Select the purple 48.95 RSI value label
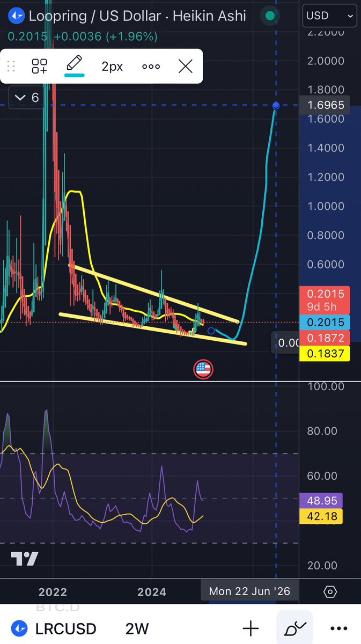361x644 pixels. [322, 501]
